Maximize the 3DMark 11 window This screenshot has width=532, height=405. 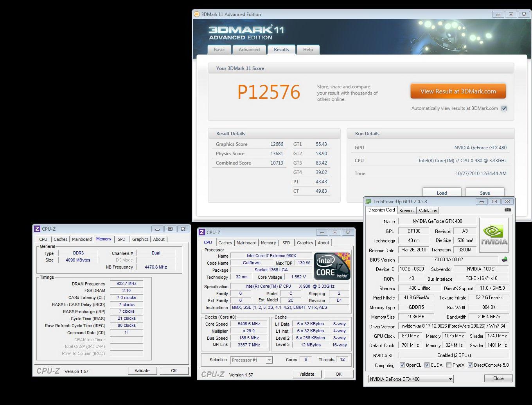point(511,14)
